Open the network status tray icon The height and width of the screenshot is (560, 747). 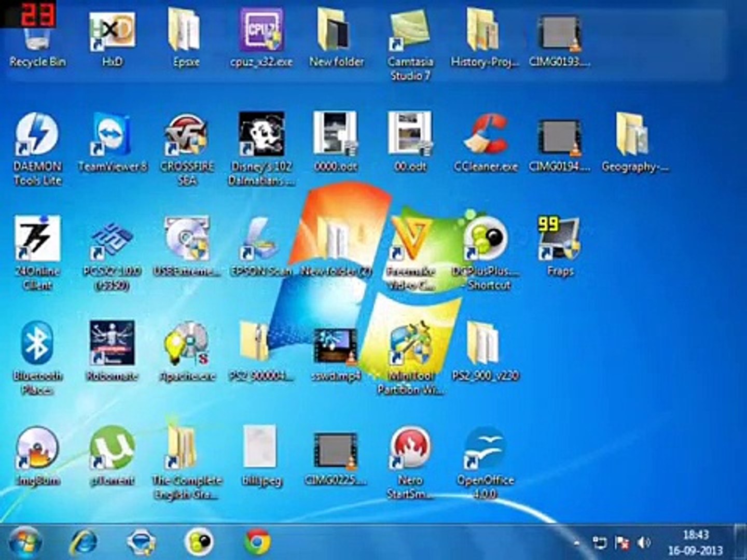[600, 543]
